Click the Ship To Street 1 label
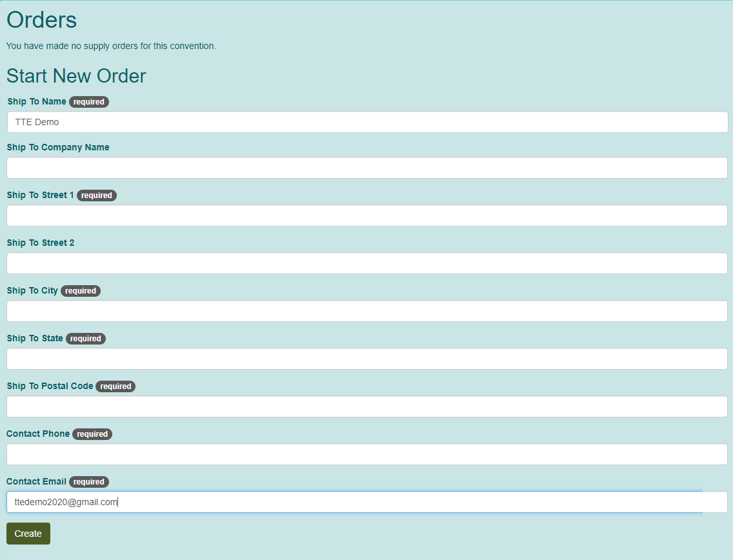 pyautogui.click(x=40, y=195)
